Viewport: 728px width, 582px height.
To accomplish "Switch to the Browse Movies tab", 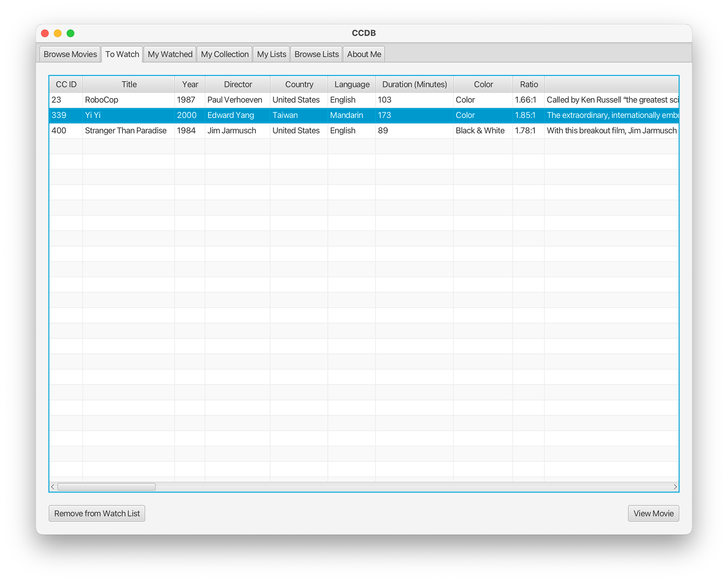I will tap(70, 54).
